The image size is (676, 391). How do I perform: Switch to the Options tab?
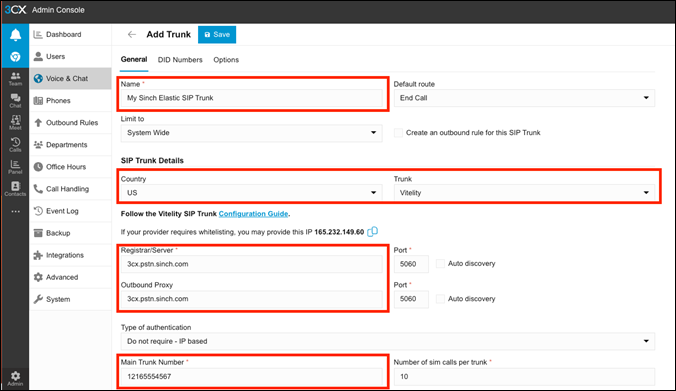[x=226, y=60]
